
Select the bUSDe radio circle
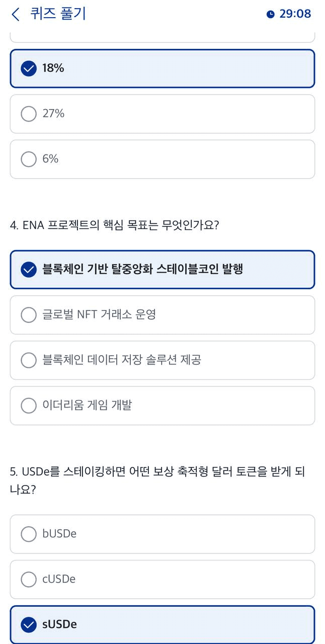click(x=29, y=534)
